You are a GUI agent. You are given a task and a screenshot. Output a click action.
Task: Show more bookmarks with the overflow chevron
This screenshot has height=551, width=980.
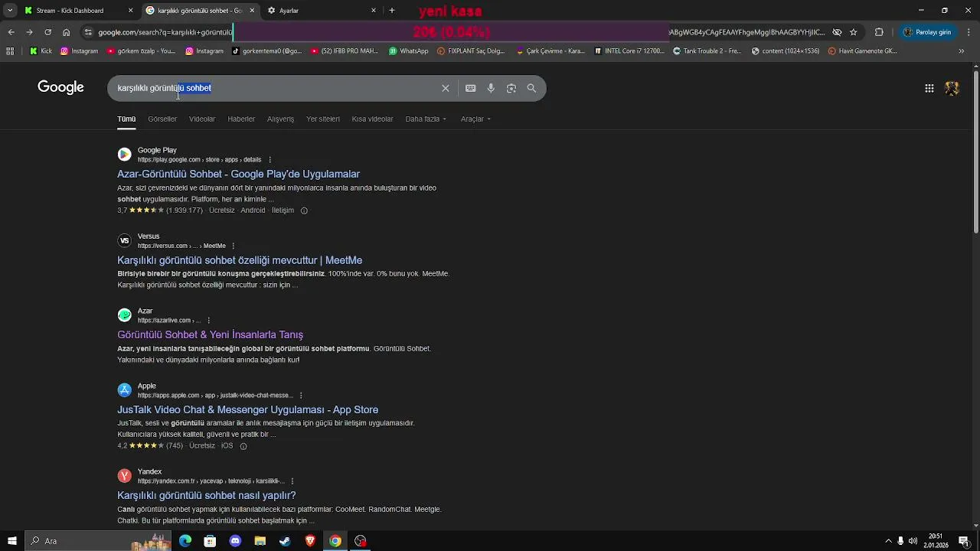(x=962, y=51)
